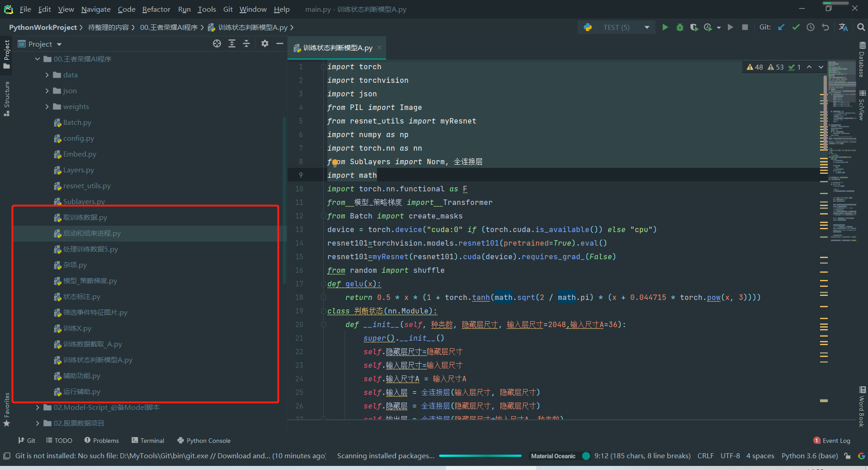Screen dimensions: 868x470
Task: Click the profiler run icon
Action: click(708, 27)
